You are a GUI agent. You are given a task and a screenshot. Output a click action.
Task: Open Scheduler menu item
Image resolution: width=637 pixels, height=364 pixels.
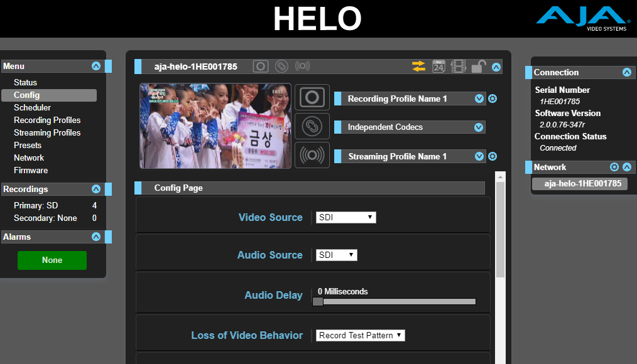[x=32, y=107]
